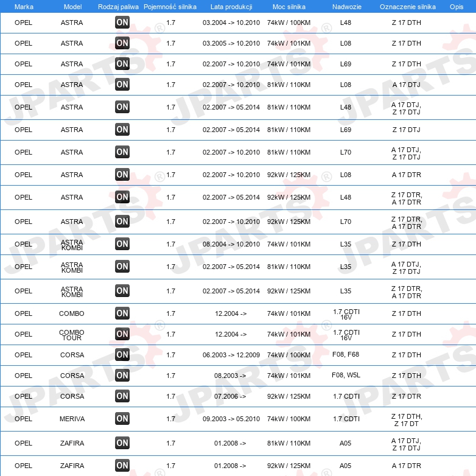This screenshot has width=476, height=476.
Task: Select 'Z 17 DTJ' in Astra L69 row
Action: (x=406, y=130)
